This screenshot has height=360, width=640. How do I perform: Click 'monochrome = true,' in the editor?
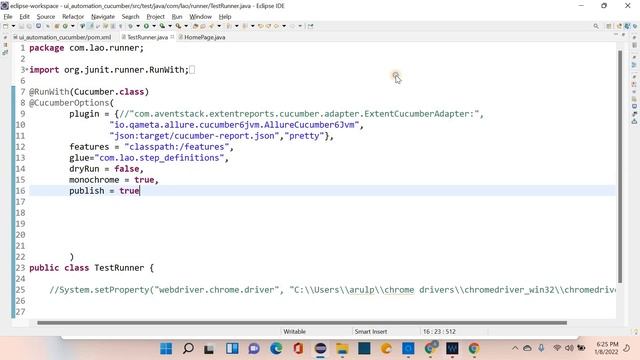point(113,180)
